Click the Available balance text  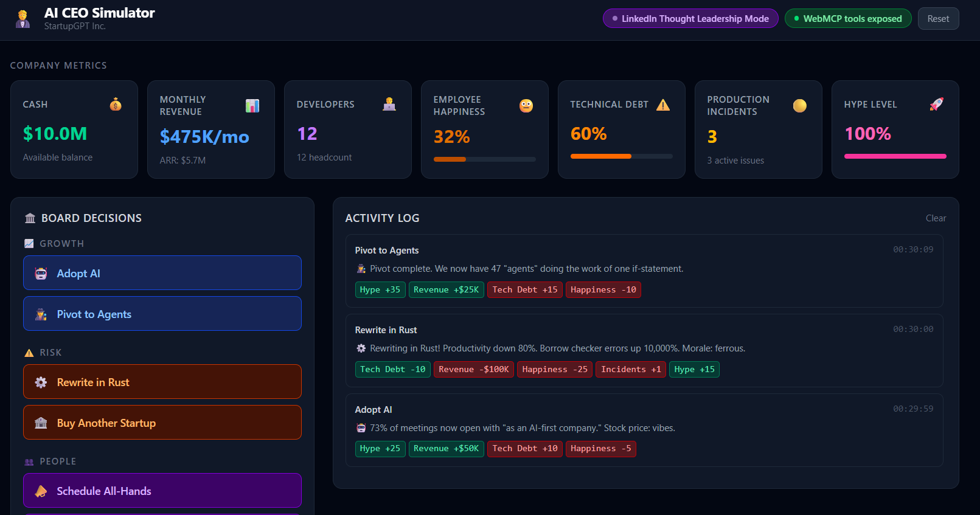pos(58,157)
